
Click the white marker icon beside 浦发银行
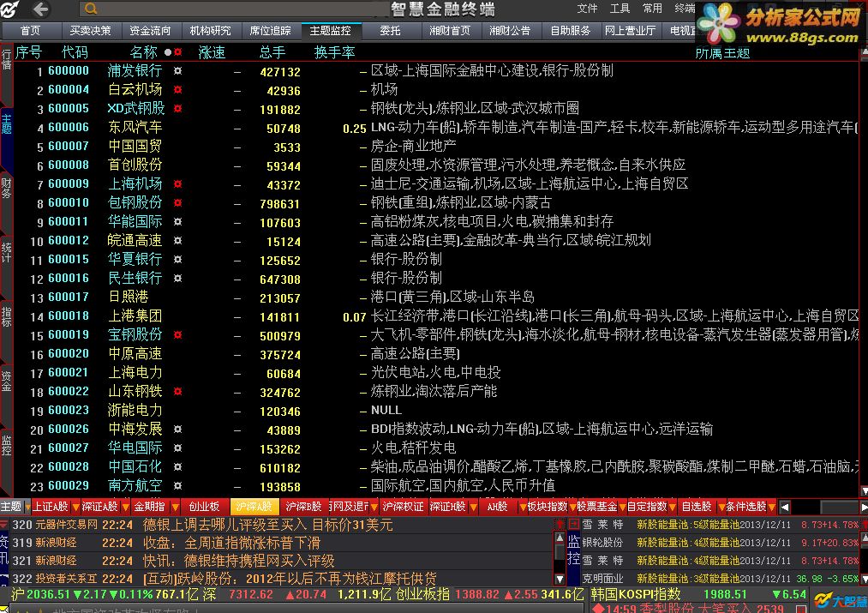coord(177,71)
